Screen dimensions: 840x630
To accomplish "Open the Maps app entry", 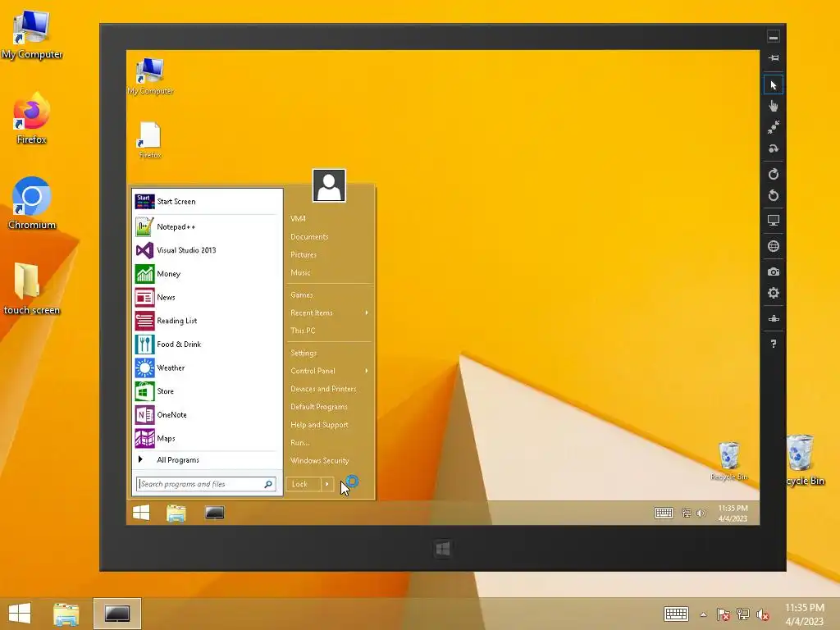I will 207,439.
